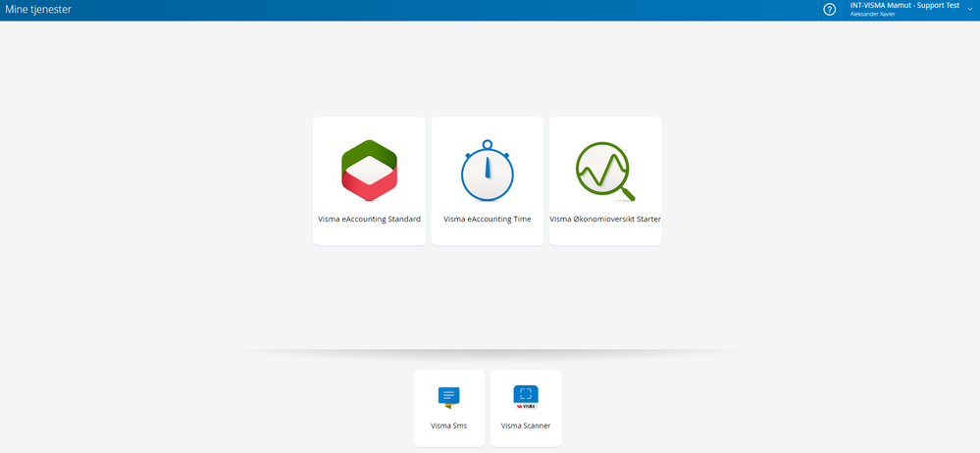Click the Visma eAccounting Time label
The height and width of the screenshot is (453, 980).
coord(488,220)
